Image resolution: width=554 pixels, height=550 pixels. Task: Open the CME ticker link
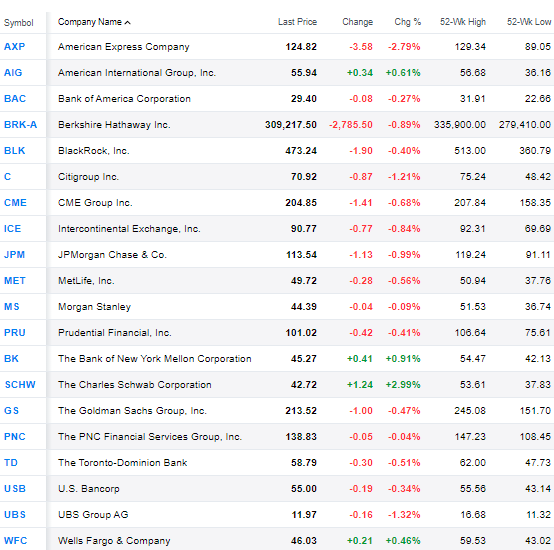pyautogui.click(x=15, y=203)
